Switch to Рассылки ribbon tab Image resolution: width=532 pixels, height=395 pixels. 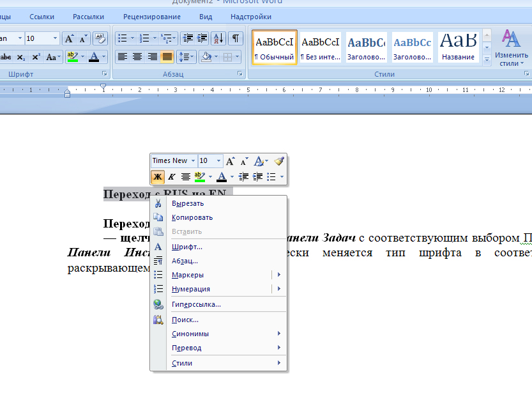tap(88, 17)
